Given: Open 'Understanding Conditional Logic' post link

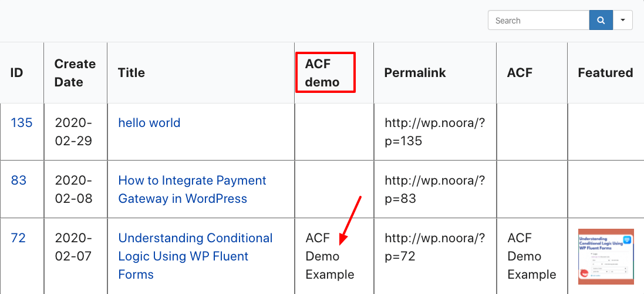Looking at the screenshot, I should [x=195, y=256].
